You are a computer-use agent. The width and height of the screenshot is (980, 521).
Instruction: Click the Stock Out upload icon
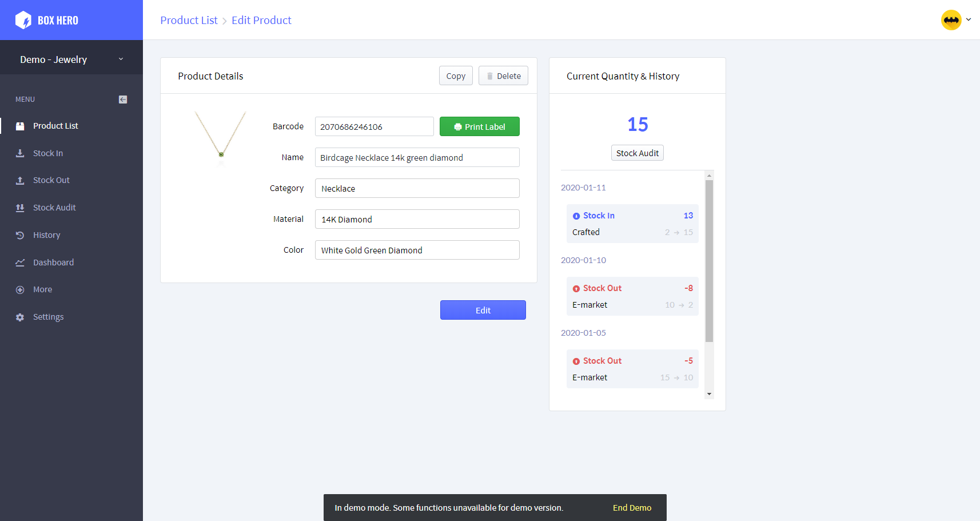pos(20,180)
